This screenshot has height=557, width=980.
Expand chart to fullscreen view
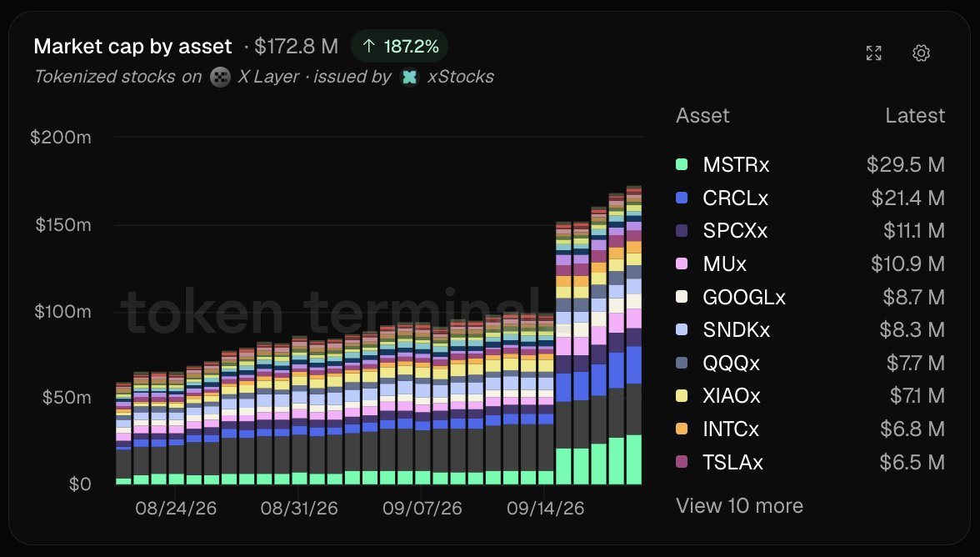[873, 53]
